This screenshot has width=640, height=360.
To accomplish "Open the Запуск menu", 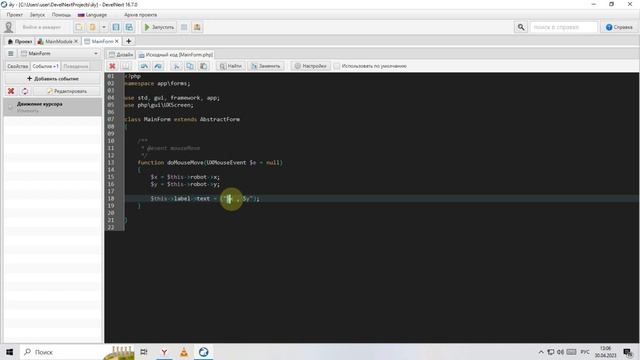I will pyautogui.click(x=37, y=15).
